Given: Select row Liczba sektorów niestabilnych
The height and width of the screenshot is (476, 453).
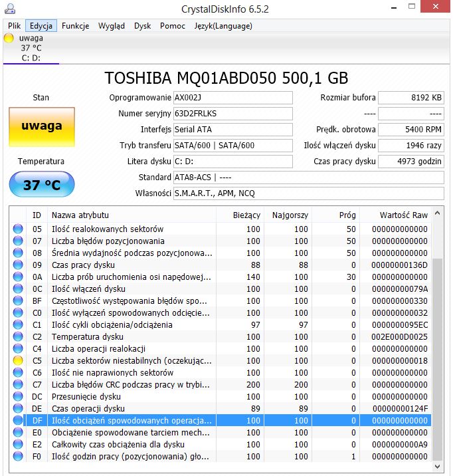Looking at the screenshot, I should (221, 360).
